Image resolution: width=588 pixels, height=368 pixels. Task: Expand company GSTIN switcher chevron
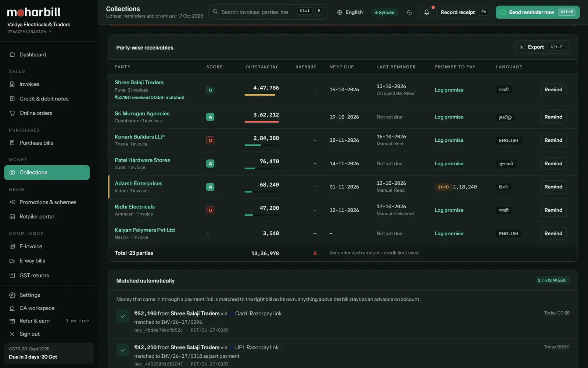click(x=50, y=32)
